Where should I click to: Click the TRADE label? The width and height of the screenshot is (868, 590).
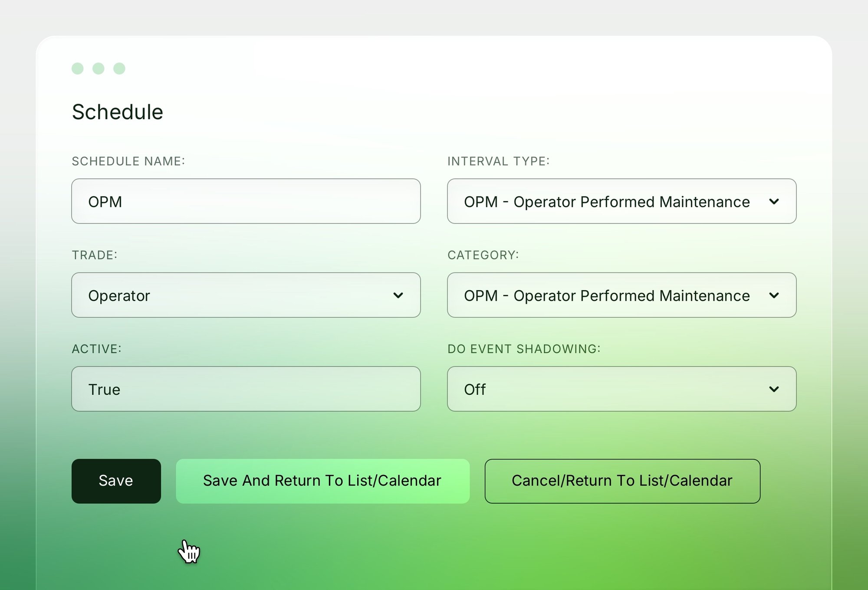(95, 255)
